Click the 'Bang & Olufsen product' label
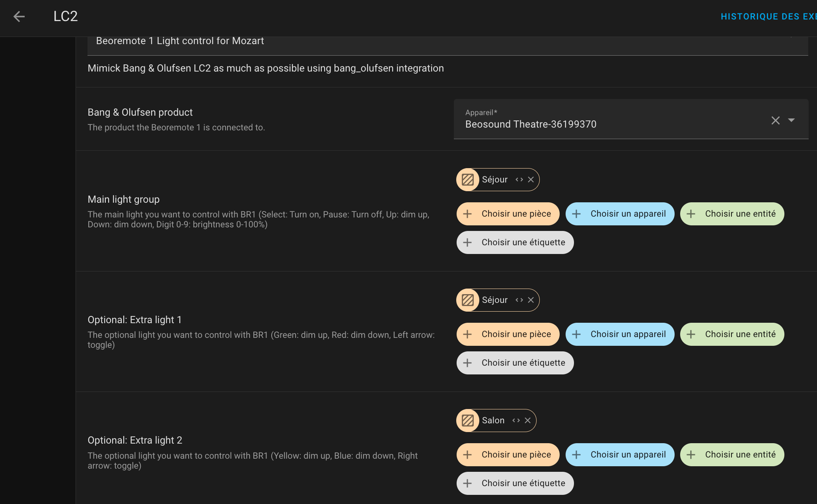Image resolution: width=817 pixels, height=504 pixels. [140, 112]
